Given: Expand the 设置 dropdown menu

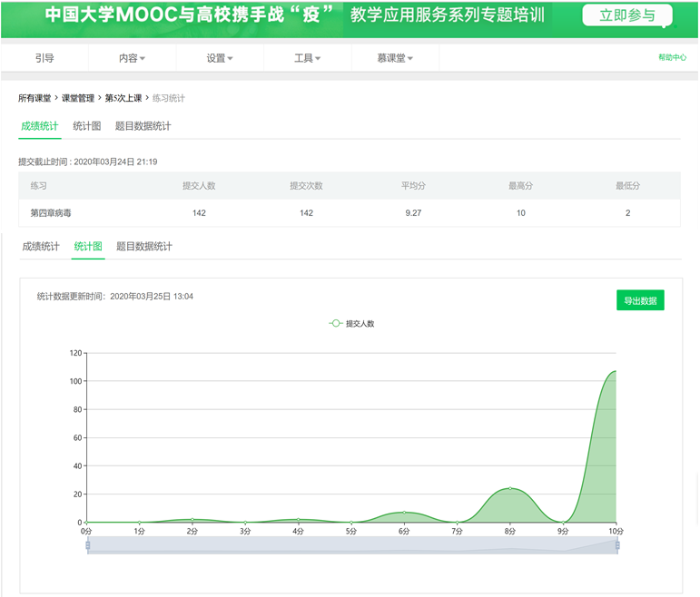Looking at the screenshot, I should tap(219, 58).
